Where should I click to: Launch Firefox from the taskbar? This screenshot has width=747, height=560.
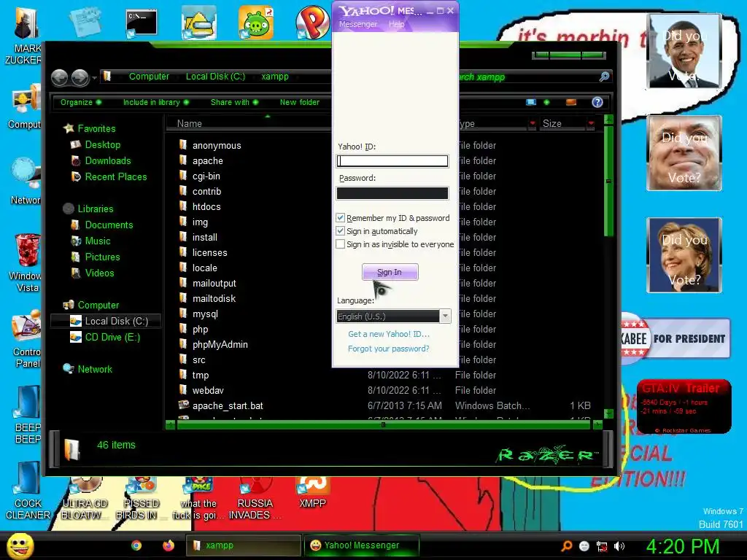(169, 545)
